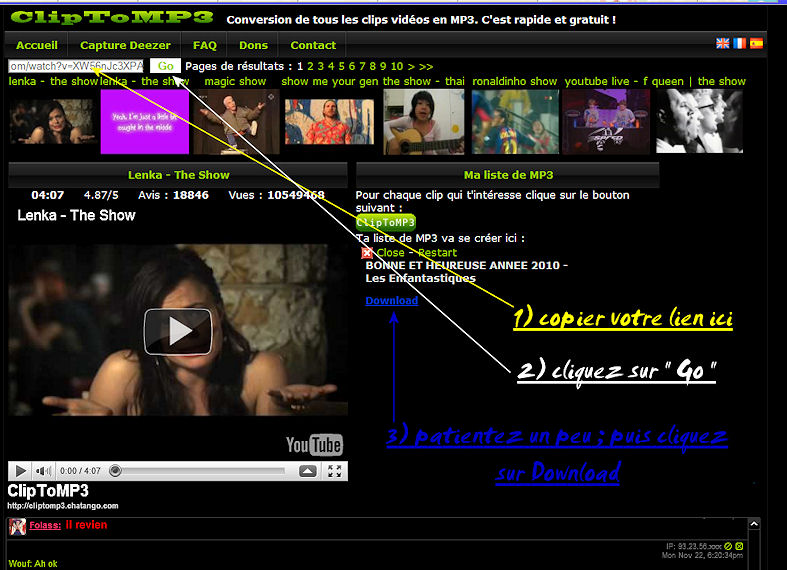Go to results page 10

coord(397,66)
